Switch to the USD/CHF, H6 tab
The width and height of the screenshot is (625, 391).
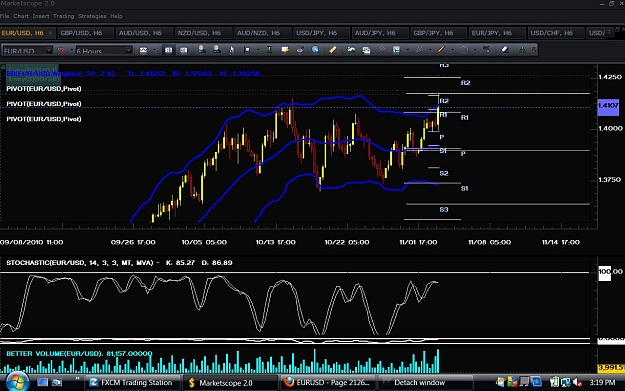coord(556,33)
